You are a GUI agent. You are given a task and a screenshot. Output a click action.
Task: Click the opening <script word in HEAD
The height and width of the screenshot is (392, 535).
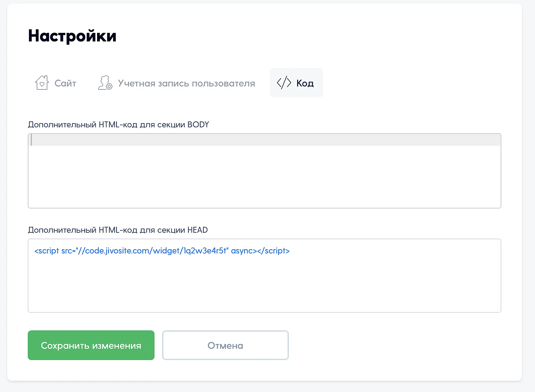[x=47, y=251]
